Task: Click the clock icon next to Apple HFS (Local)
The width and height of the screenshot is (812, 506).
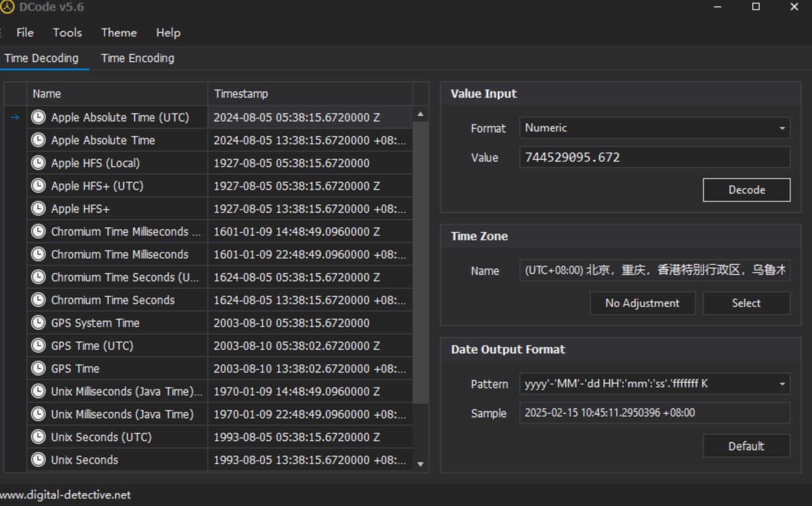Action: (38, 163)
